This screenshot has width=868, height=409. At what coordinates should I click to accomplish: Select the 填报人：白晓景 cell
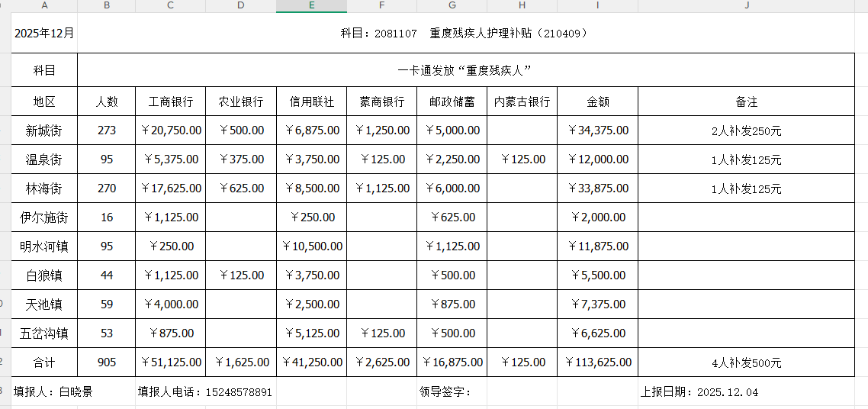coord(53,392)
